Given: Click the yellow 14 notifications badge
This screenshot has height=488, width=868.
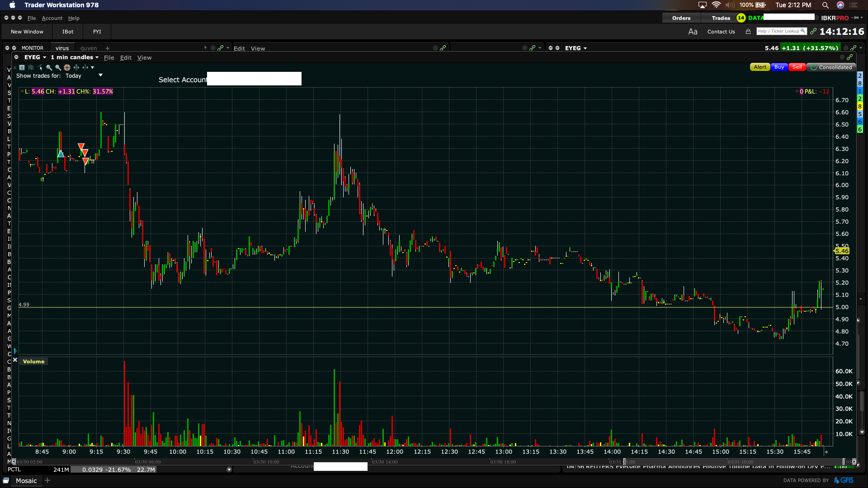Looking at the screenshot, I should (741, 18).
